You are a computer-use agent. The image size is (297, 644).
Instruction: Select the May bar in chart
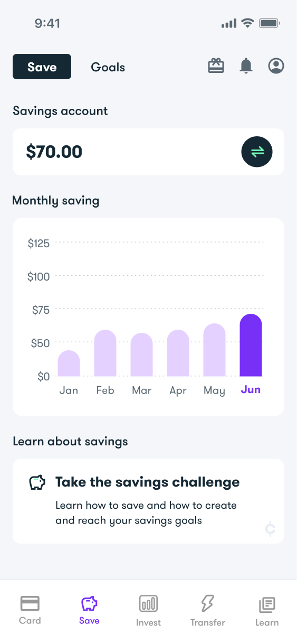point(214,350)
